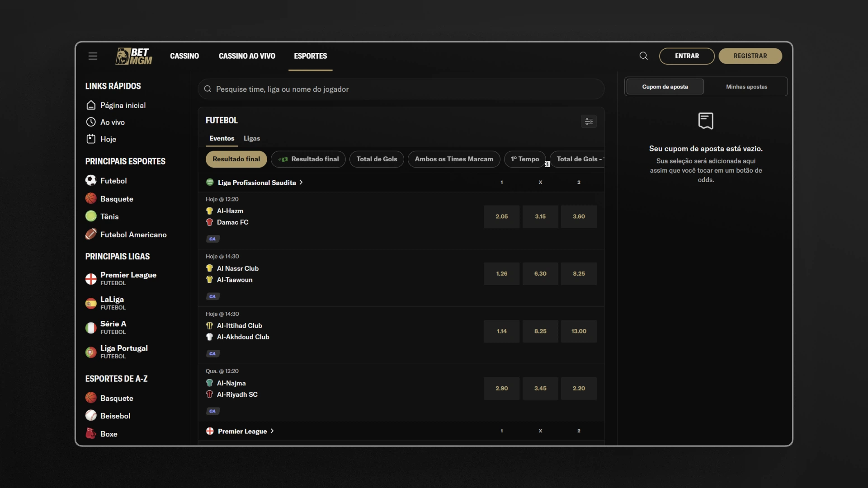Click the Liga Profissional Saudita flag icon

click(210, 182)
